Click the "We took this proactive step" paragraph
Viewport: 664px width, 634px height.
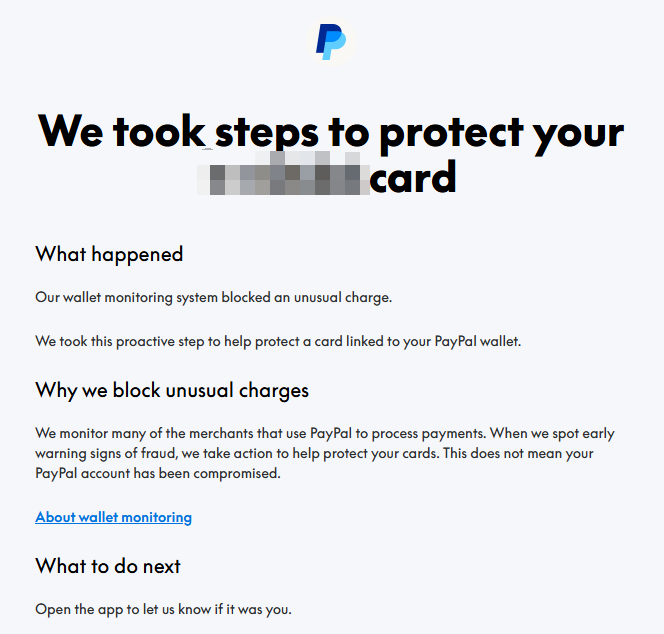point(278,341)
